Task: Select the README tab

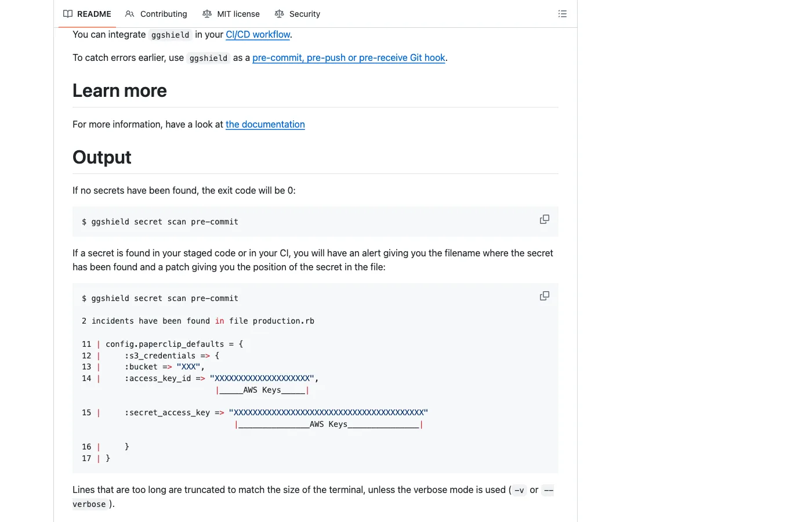Action: (93, 13)
